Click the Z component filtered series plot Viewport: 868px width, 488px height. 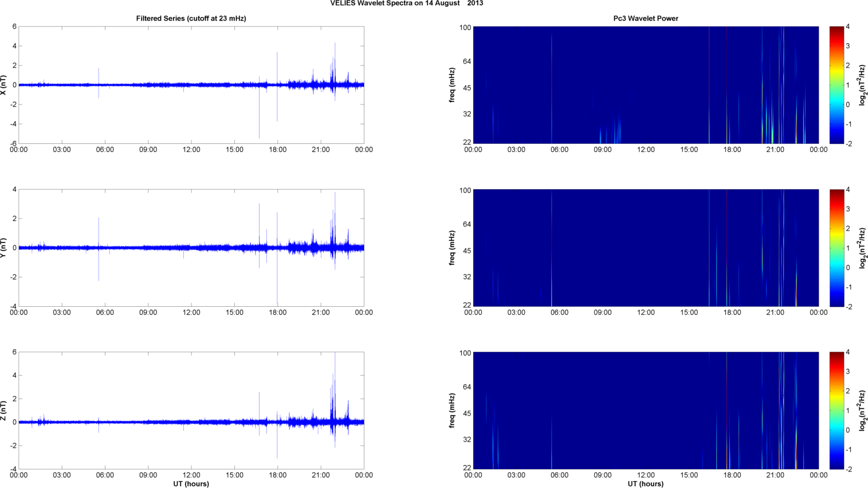click(191, 411)
